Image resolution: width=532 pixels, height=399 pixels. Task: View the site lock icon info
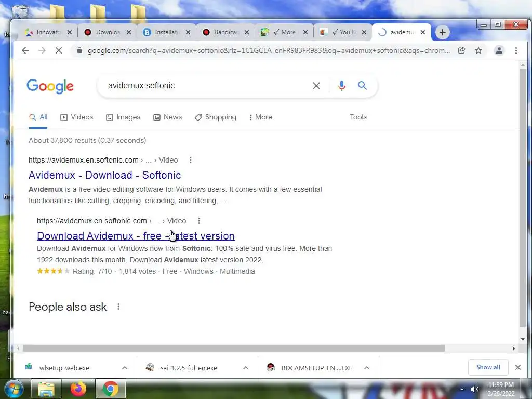click(x=79, y=50)
